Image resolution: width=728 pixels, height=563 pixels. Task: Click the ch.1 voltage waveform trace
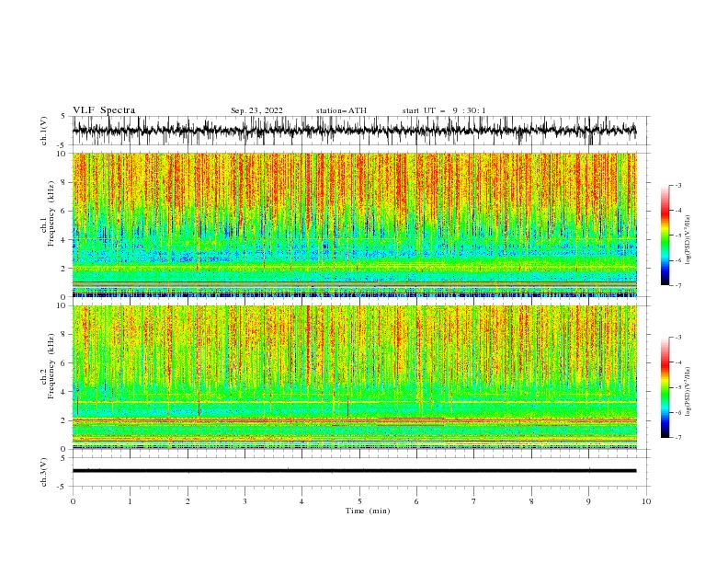click(x=354, y=130)
